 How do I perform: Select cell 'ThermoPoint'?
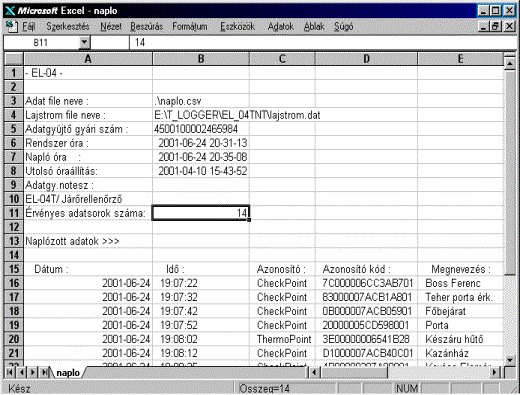(282, 339)
